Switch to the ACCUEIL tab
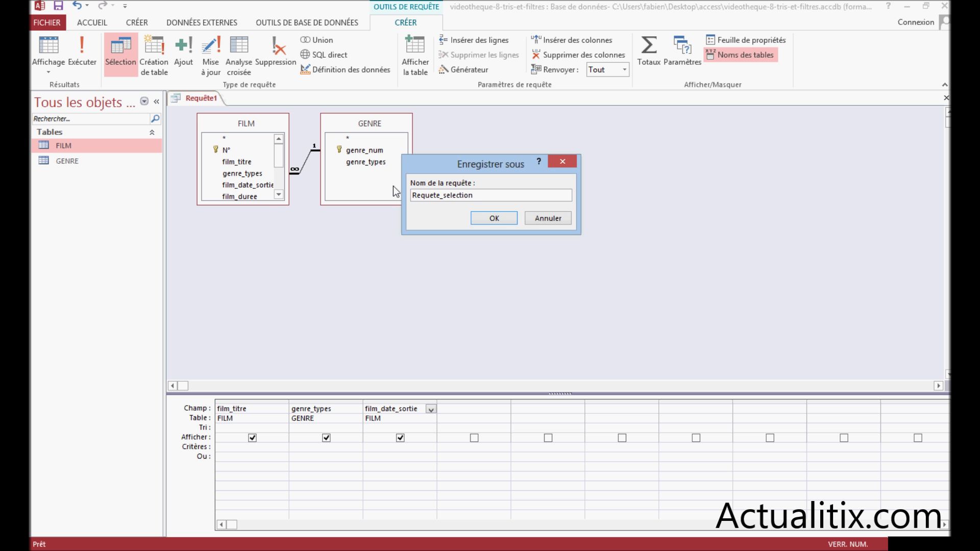Viewport: 980px width, 551px height. [92, 22]
